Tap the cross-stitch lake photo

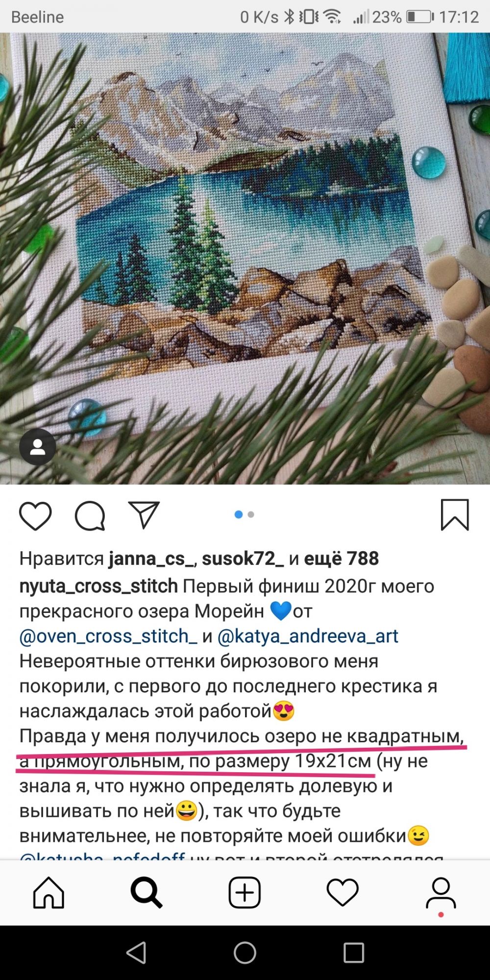[245, 258]
